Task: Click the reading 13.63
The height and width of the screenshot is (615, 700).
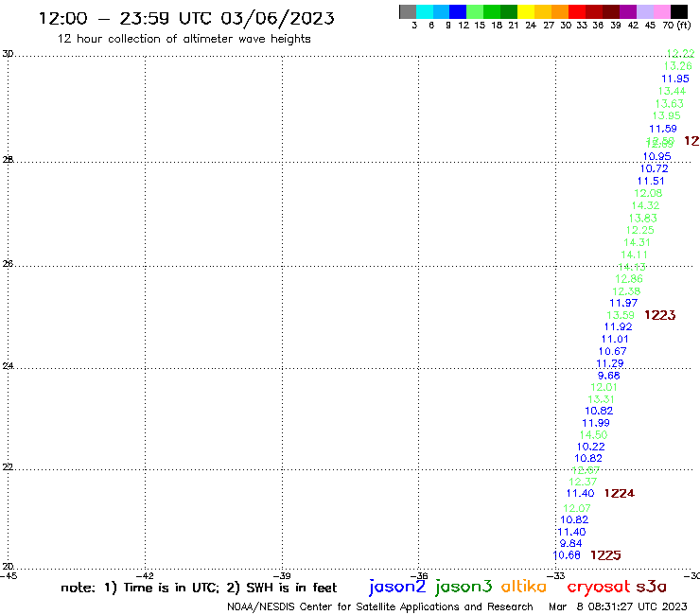Action: tap(669, 104)
